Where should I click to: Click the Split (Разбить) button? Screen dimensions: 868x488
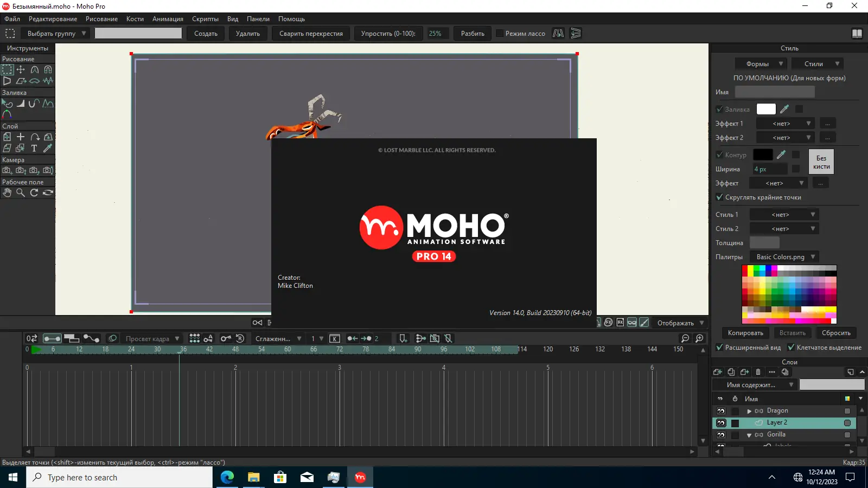(x=473, y=34)
